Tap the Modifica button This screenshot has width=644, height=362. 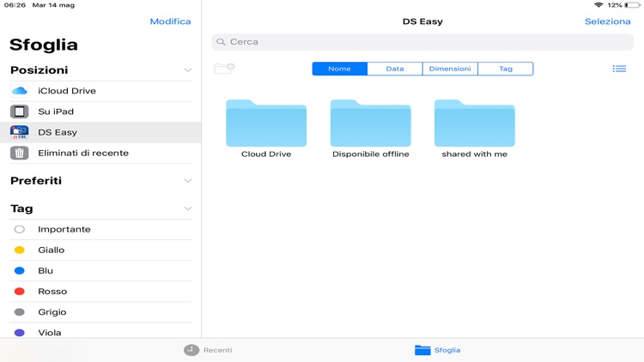[170, 21]
